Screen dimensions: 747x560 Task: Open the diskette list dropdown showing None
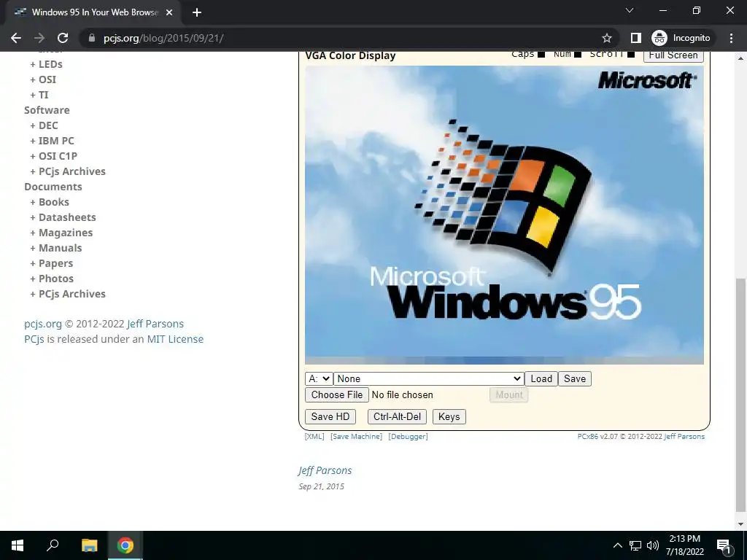(429, 378)
